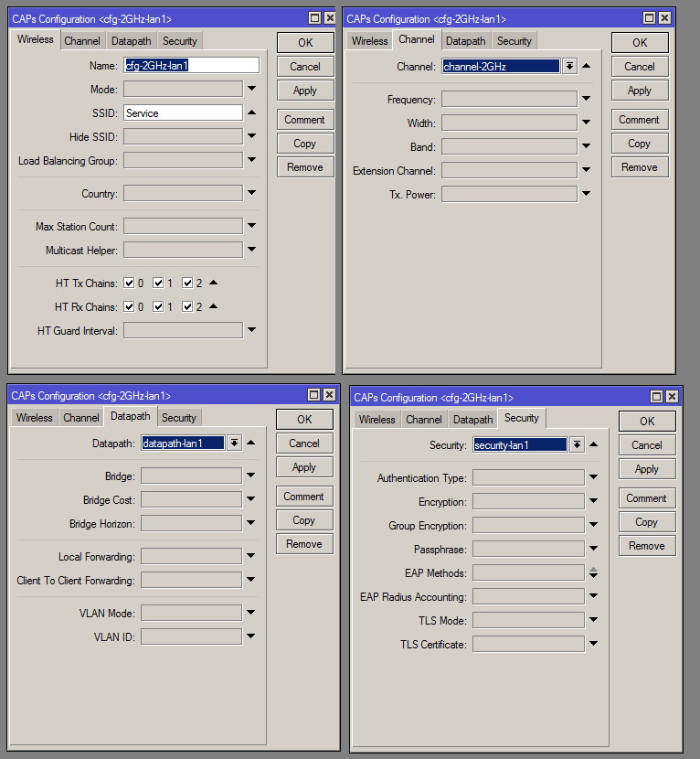Expand the Client To Client Forwarding field
700x759 pixels.
point(250,580)
